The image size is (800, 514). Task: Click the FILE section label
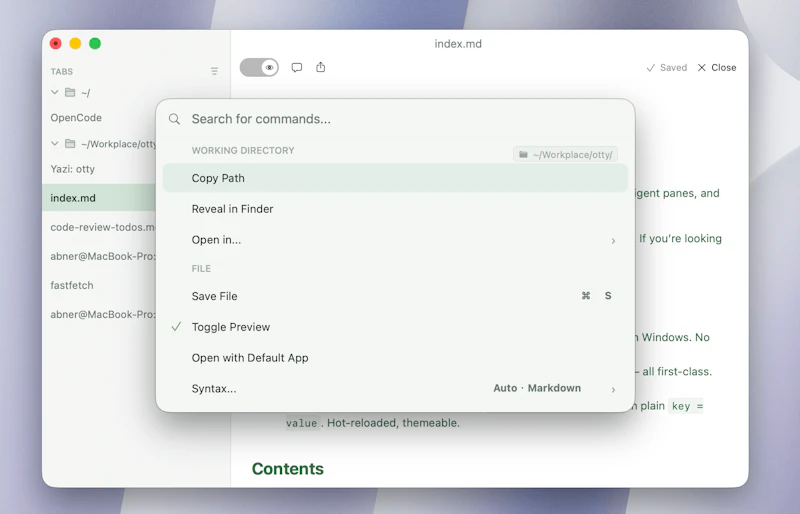coord(201,268)
